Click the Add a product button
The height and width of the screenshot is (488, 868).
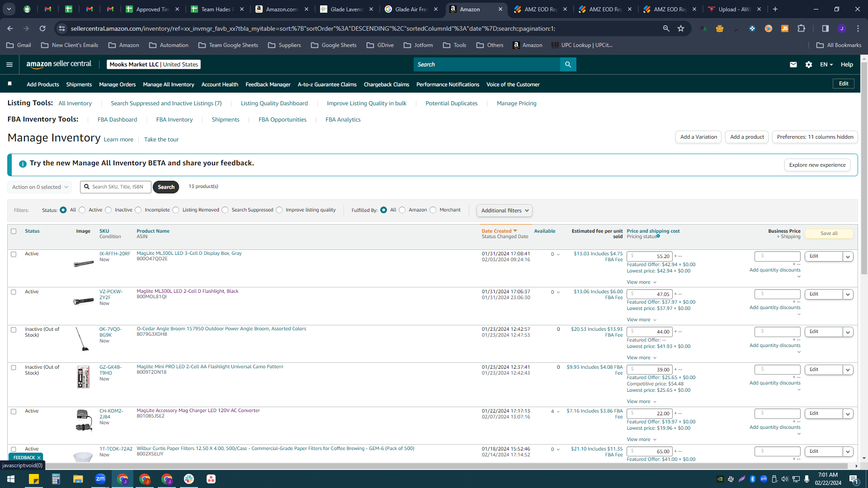coord(747,137)
